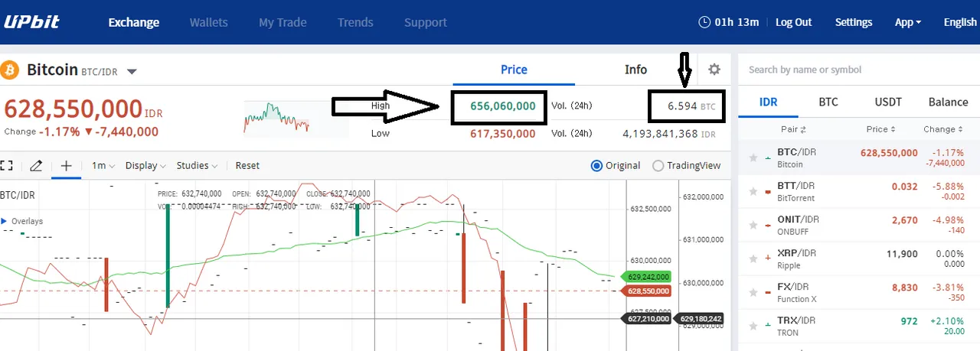Select the Balance tab

point(949,102)
